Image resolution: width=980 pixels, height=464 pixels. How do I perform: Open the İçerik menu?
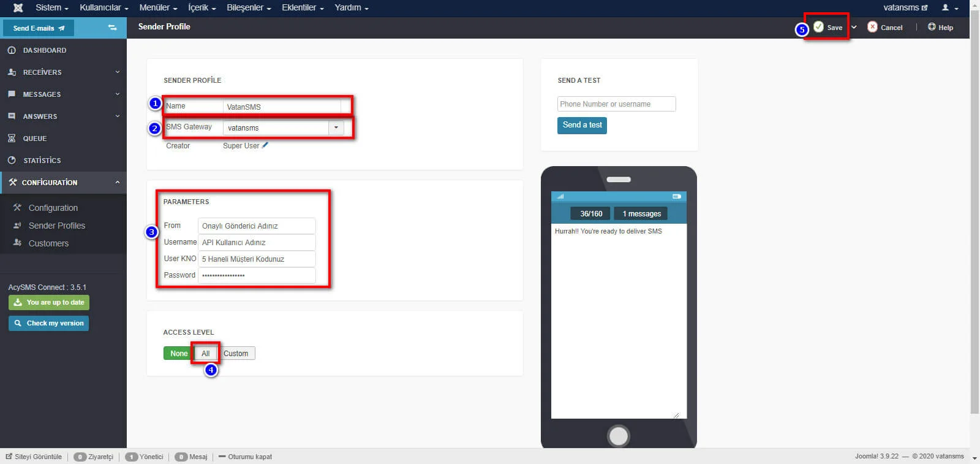[x=202, y=8]
